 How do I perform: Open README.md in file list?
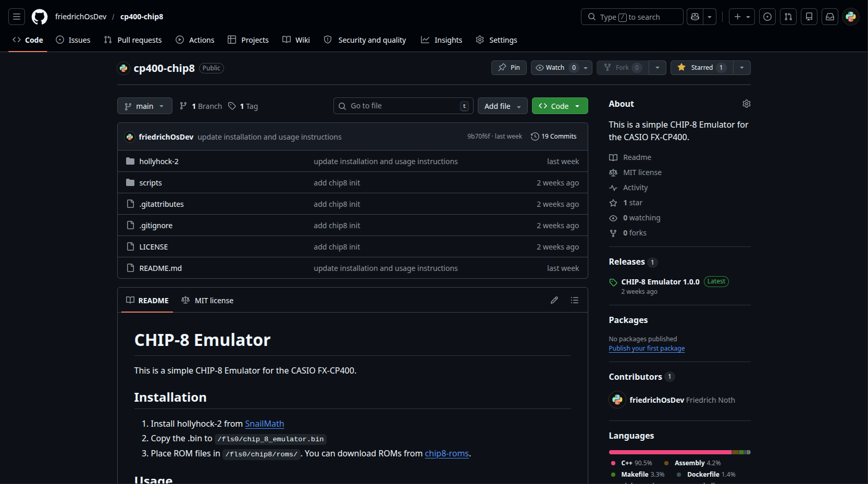click(x=160, y=268)
